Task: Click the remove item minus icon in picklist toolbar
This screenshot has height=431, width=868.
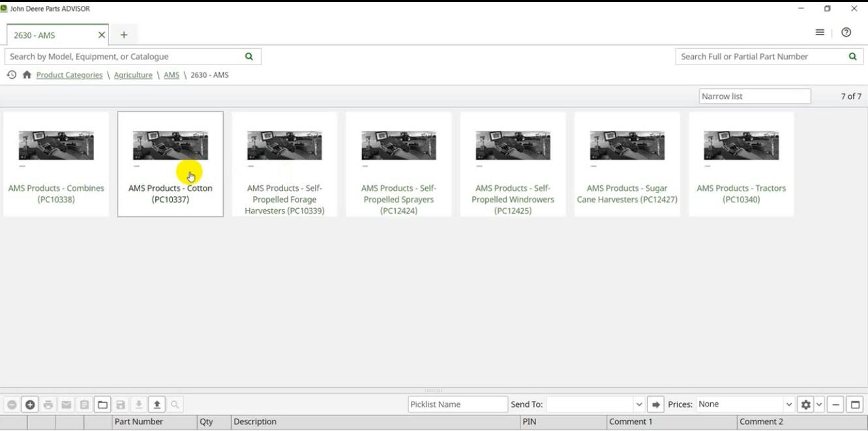Action: pos(12,405)
